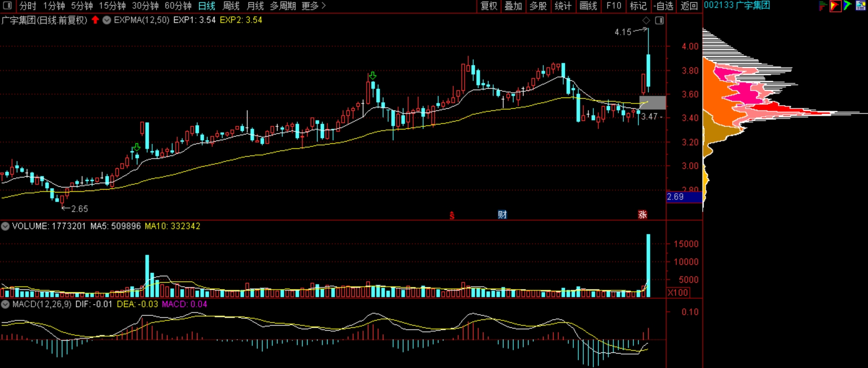Click the yellow MA10: 332342 value
Image resolution: width=868 pixels, height=368 pixels.
173,226
